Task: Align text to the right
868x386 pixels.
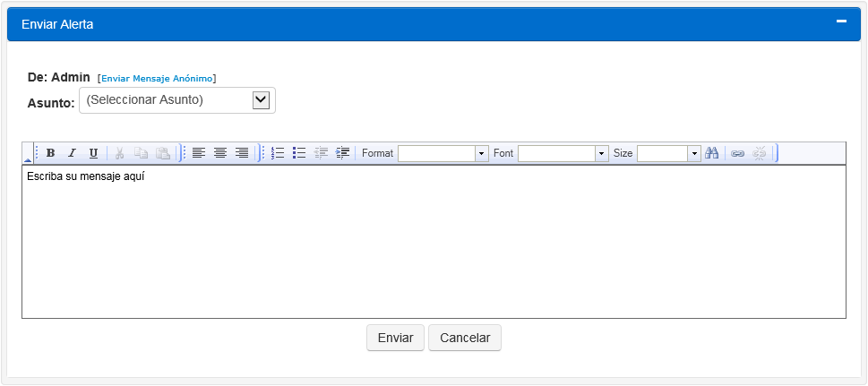Action: click(x=242, y=153)
